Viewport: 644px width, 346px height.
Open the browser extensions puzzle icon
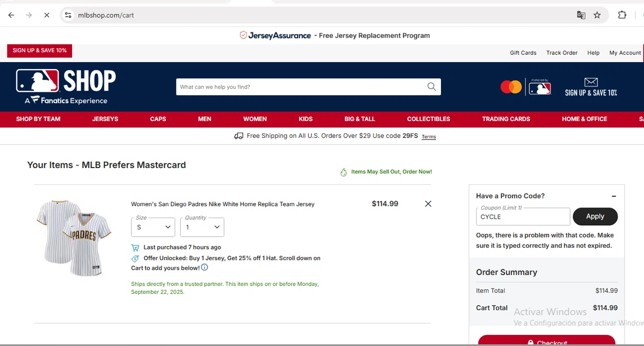[x=622, y=15]
